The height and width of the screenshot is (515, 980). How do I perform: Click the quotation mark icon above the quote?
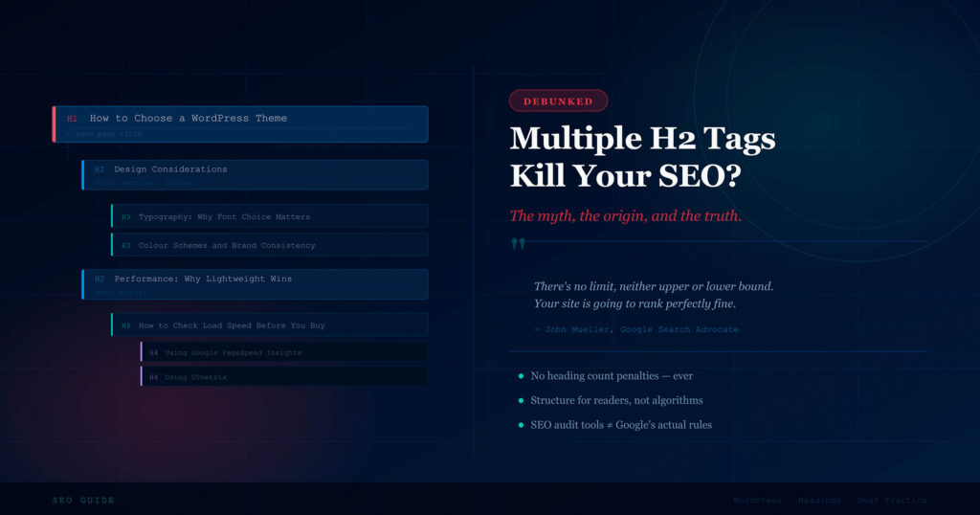coord(518,244)
